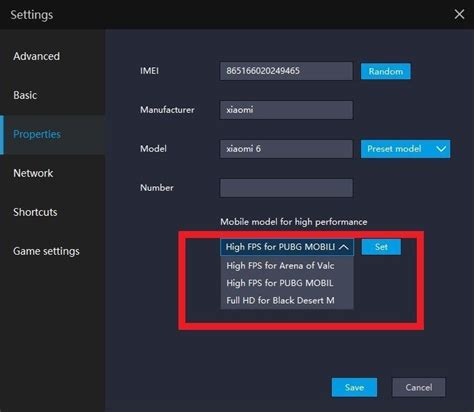The image size is (474, 412).
Task: Cancel the settings changes
Action: (x=419, y=387)
